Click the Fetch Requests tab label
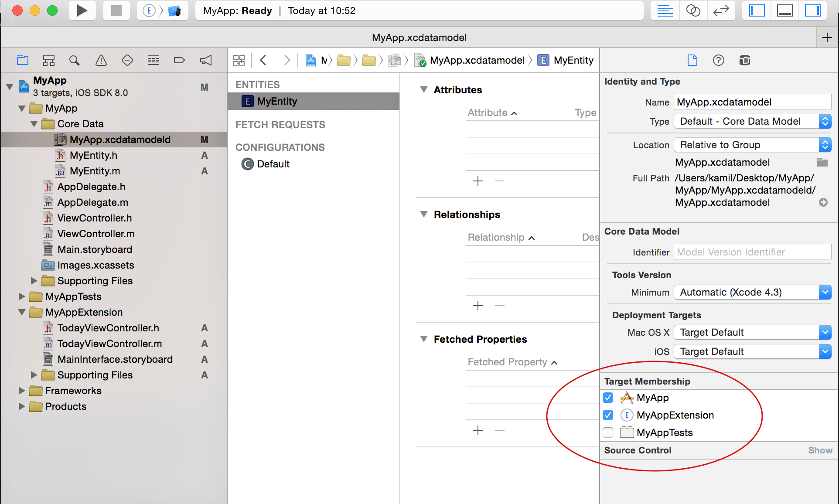Screen dimensions: 839x504 [x=280, y=124]
